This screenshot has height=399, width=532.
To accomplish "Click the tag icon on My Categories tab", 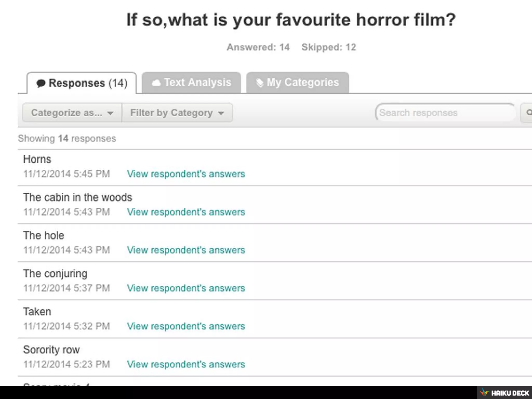I will point(260,83).
